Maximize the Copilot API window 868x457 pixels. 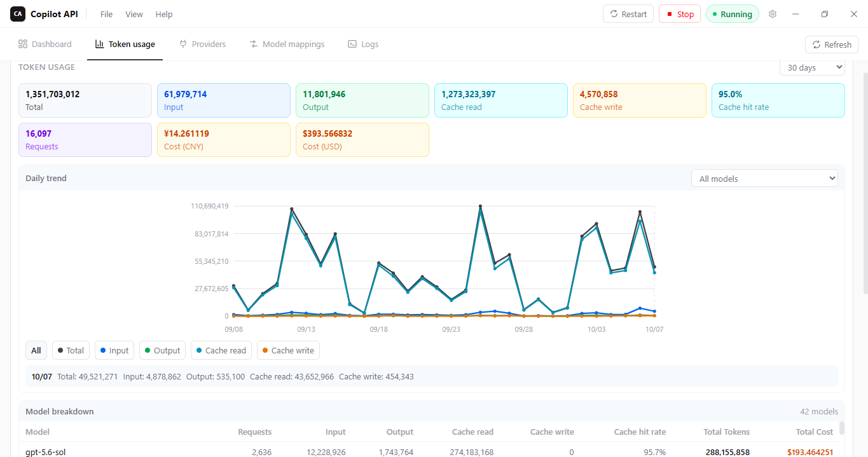coord(825,14)
